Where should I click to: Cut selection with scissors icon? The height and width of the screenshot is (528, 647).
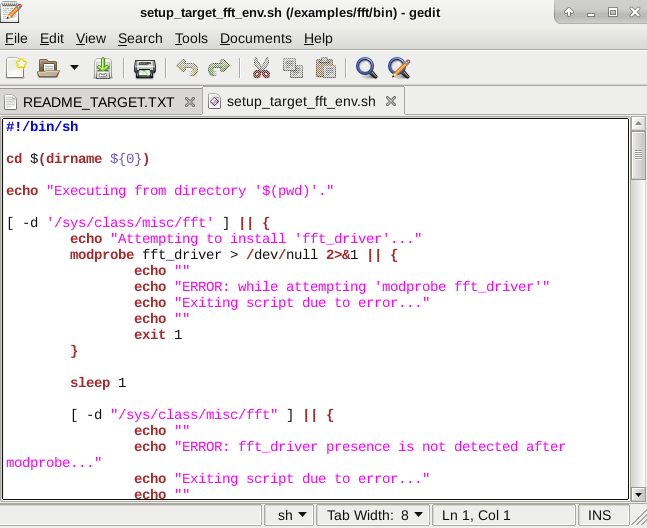(261, 68)
